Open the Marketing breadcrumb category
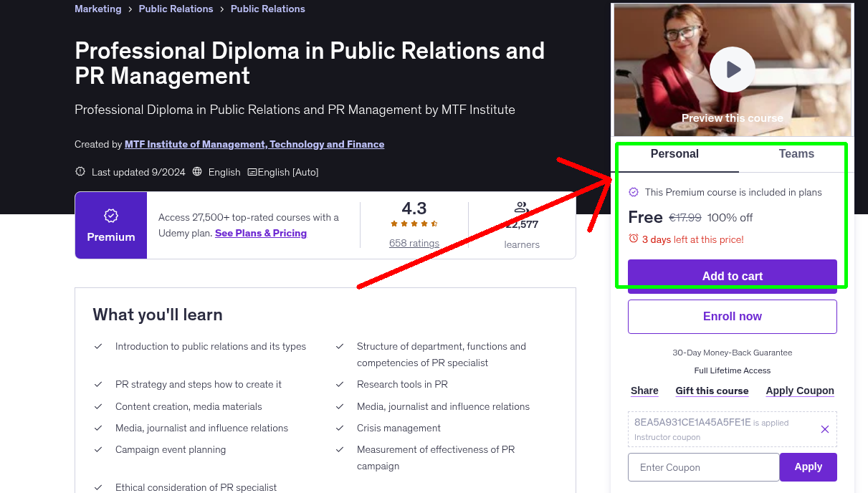868x493 pixels. point(97,9)
